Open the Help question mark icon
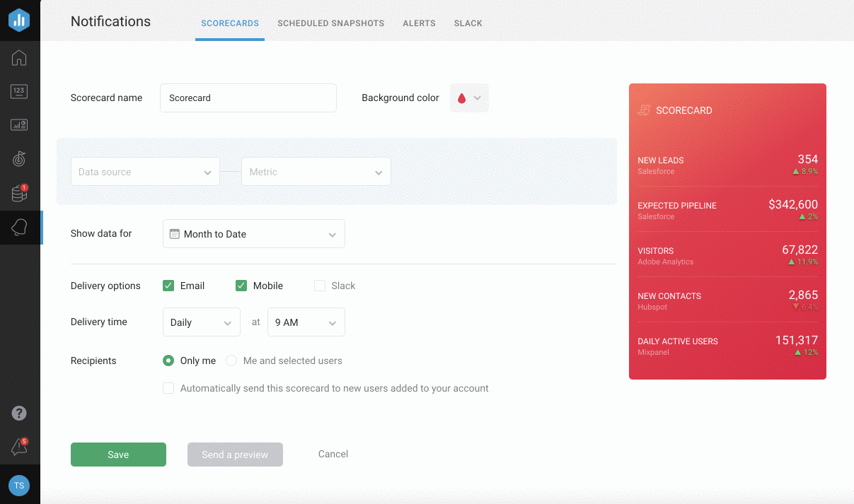 point(19,413)
